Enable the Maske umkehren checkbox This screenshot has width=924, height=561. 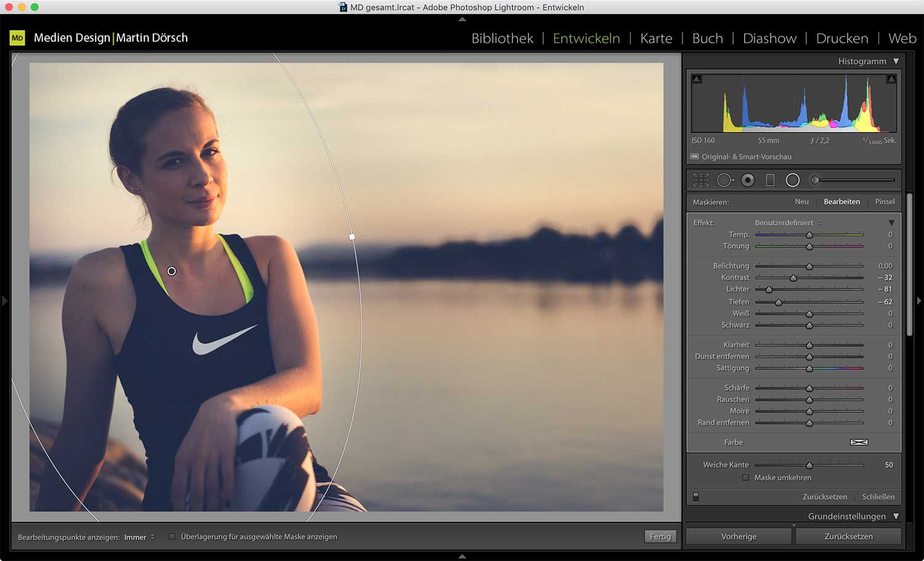click(x=745, y=478)
